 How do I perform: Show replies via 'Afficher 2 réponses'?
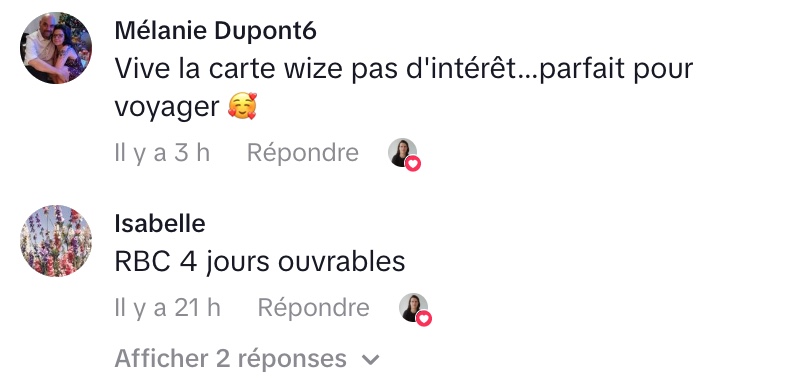(247, 358)
